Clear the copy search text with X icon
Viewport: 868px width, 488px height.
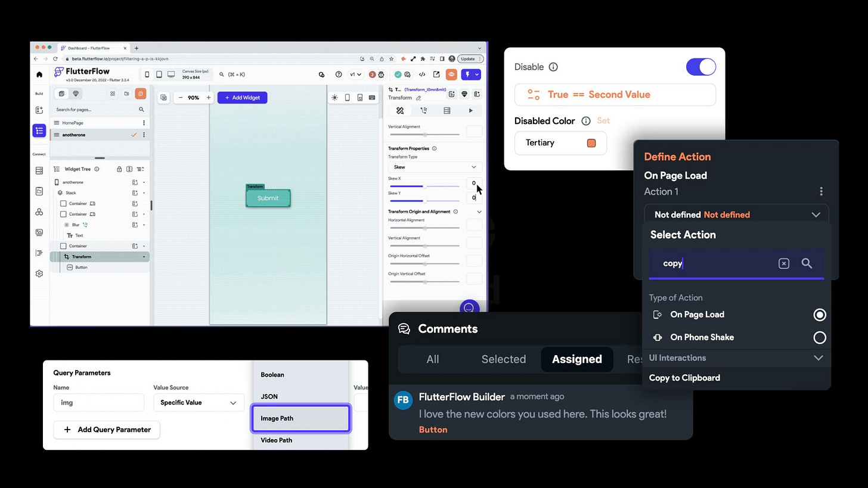pyautogui.click(x=784, y=263)
